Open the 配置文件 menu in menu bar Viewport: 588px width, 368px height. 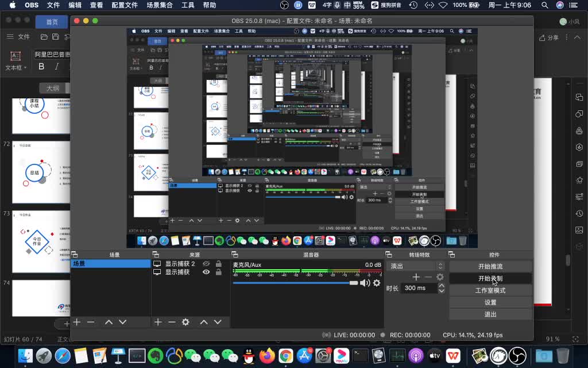(x=123, y=5)
